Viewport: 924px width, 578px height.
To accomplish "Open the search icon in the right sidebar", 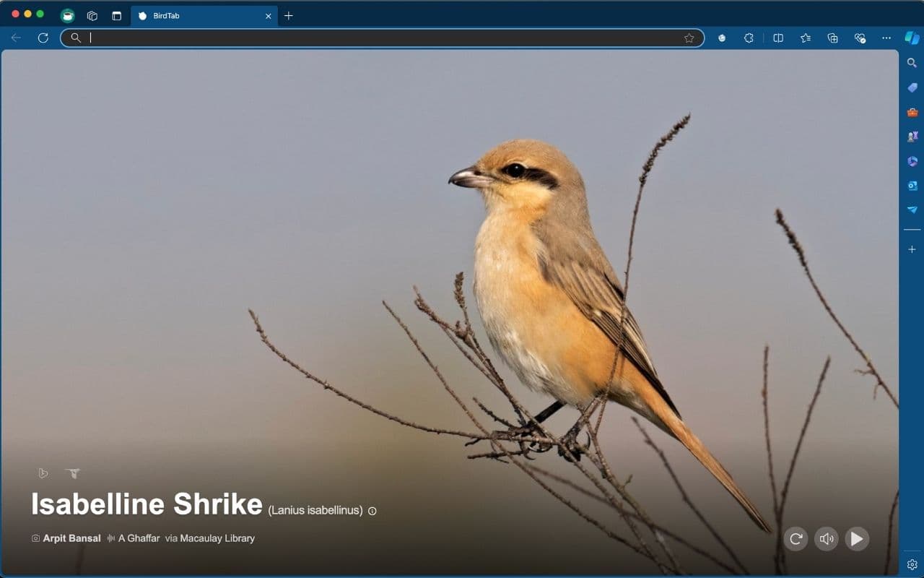I will click(911, 62).
